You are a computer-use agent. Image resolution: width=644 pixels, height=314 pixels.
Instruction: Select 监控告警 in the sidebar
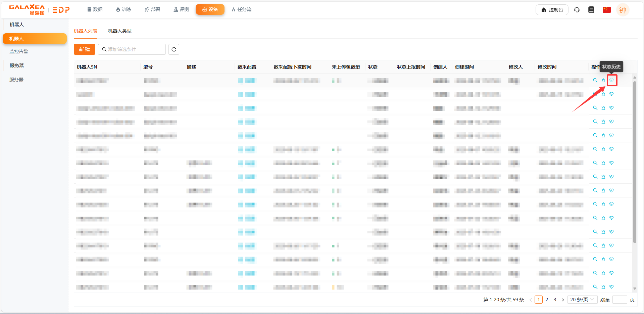click(x=19, y=51)
